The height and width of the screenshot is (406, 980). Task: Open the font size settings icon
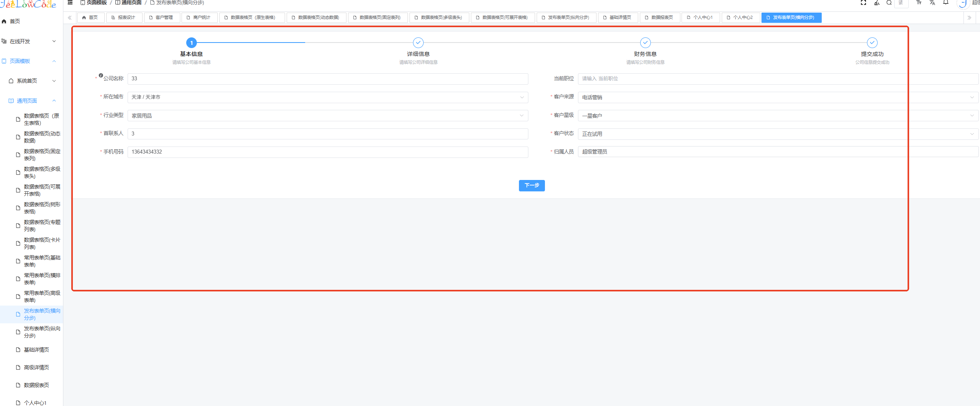pos(919,3)
